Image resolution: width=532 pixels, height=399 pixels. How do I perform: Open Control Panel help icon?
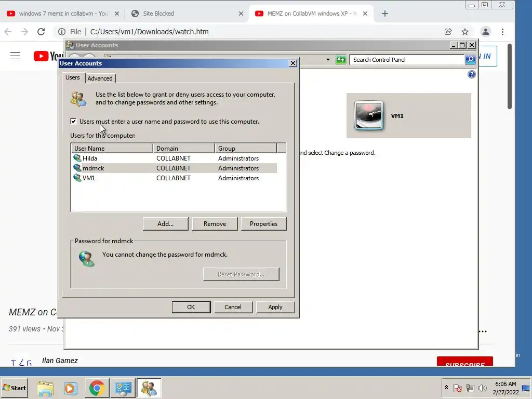pos(471,74)
